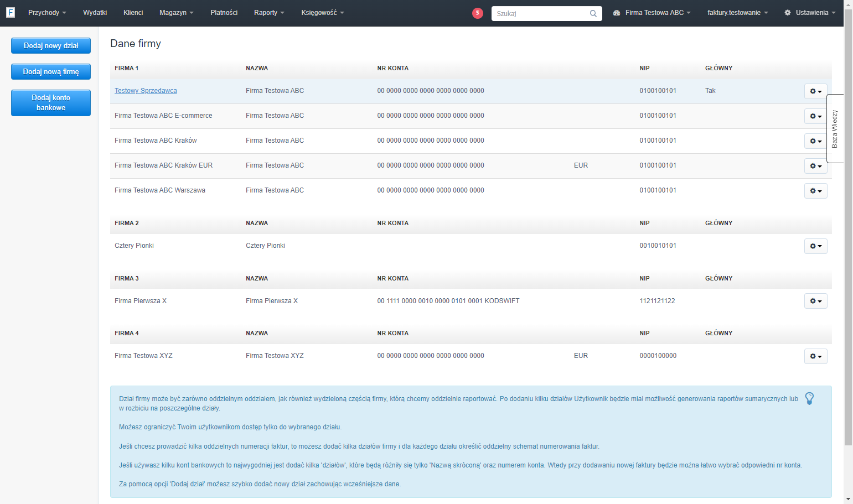Select the Firma Testowa ABC E-commerce row name

[x=163, y=116]
